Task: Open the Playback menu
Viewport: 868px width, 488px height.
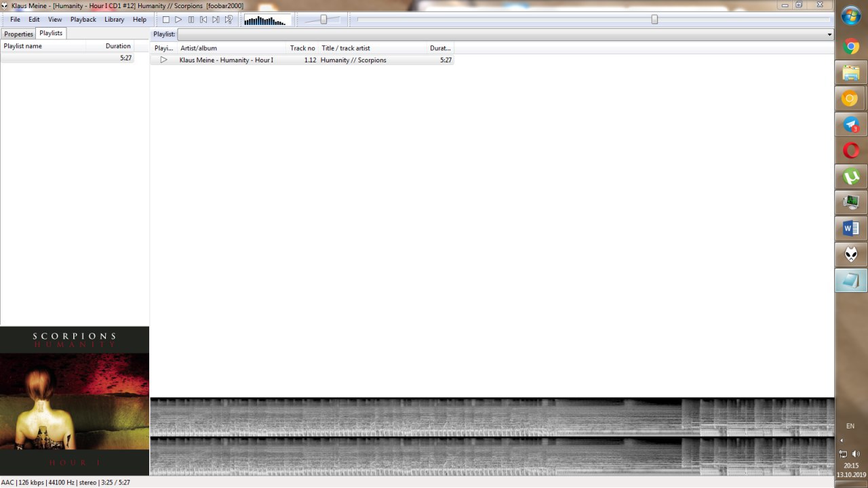Action: pos(83,20)
